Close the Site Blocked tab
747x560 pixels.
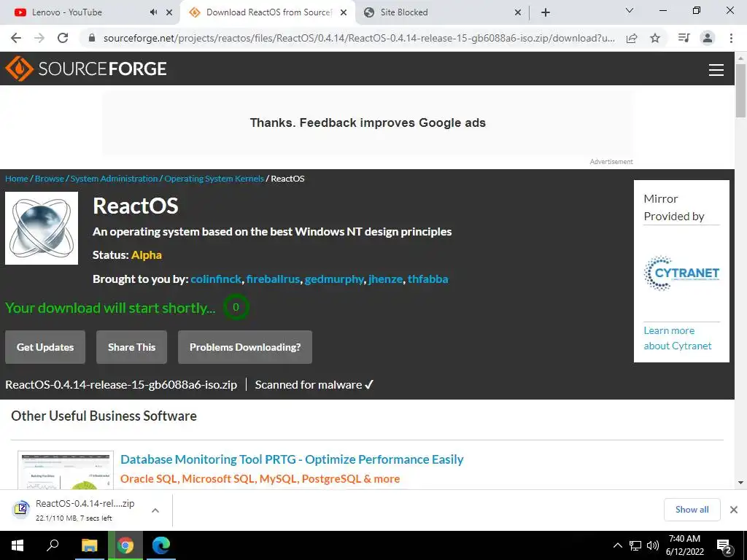518,12
